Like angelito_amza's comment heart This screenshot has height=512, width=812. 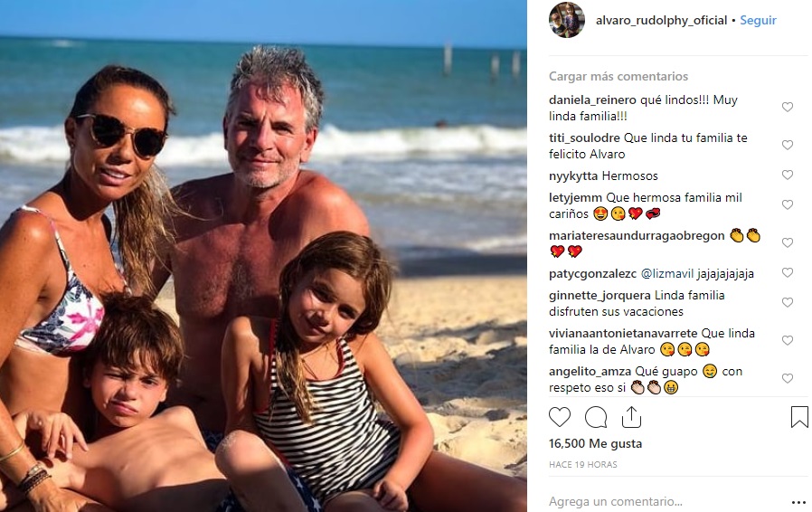pos(788,378)
